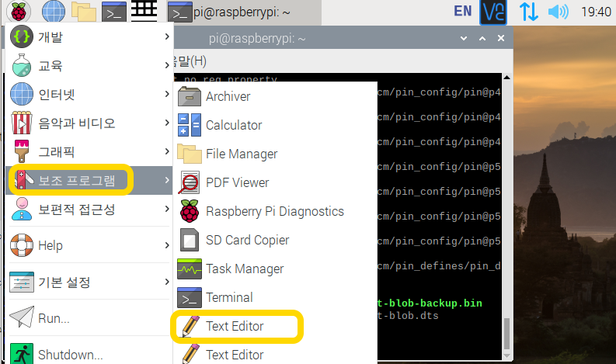The height and width of the screenshot is (364, 616).
Task: Open the web browser globe icon
Action: (x=53, y=12)
